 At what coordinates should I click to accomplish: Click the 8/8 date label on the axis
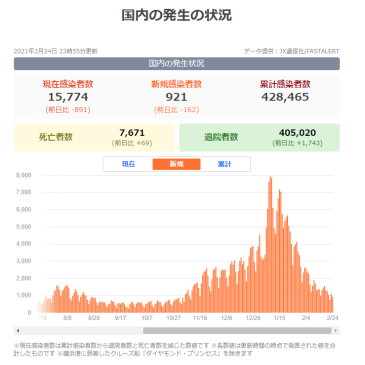coord(67,318)
